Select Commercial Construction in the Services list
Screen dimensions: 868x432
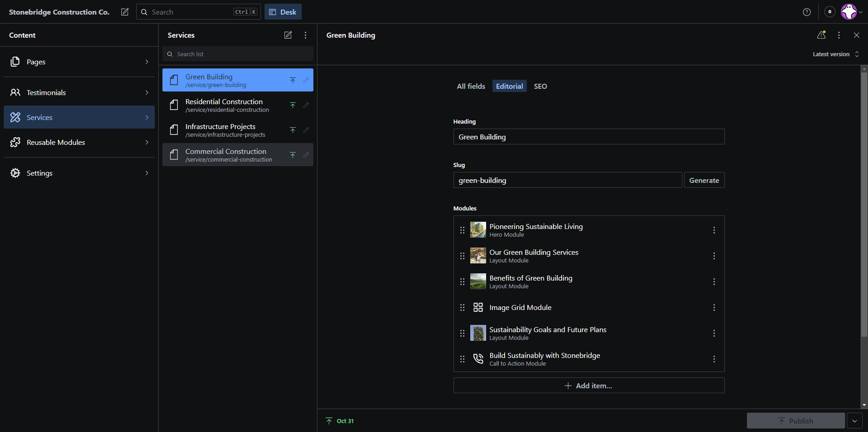click(x=226, y=155)
